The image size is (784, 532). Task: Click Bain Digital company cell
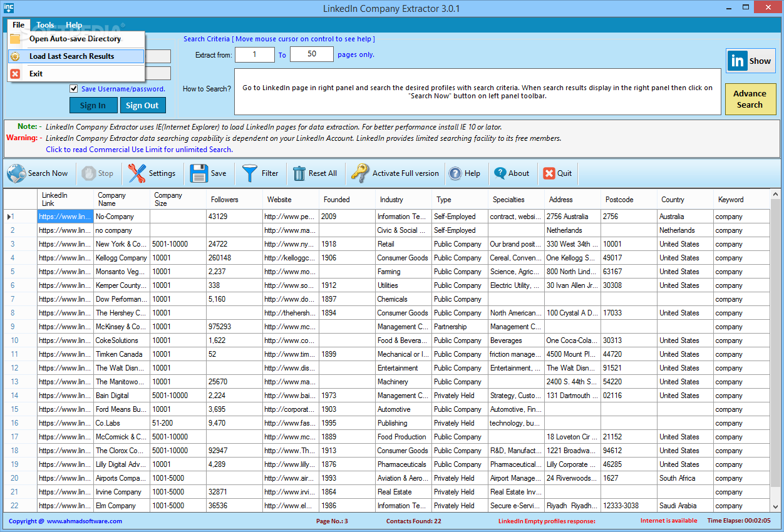[x=122, y=396]
